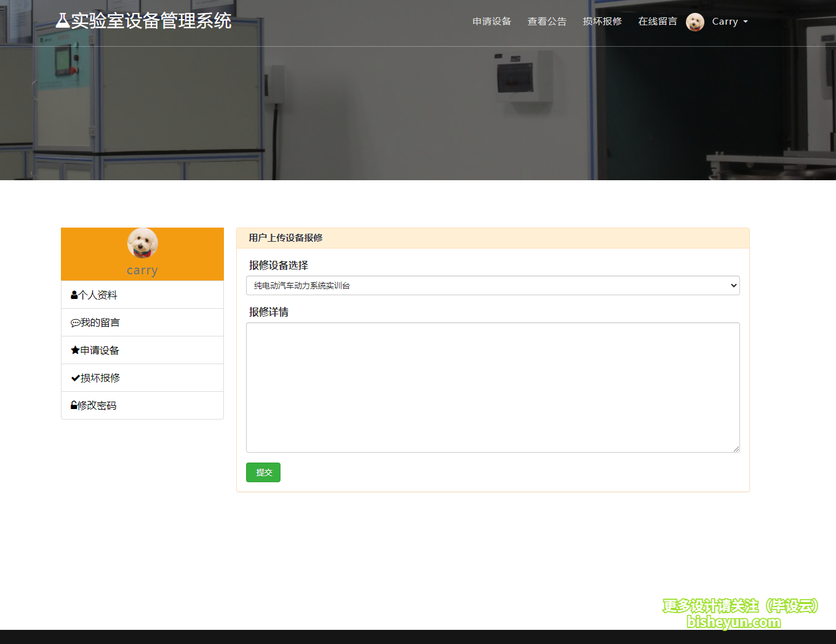This screenshot has width=836, height=644.
Task: Select 我的留言 in the sidebar
Action: [98, 322]
